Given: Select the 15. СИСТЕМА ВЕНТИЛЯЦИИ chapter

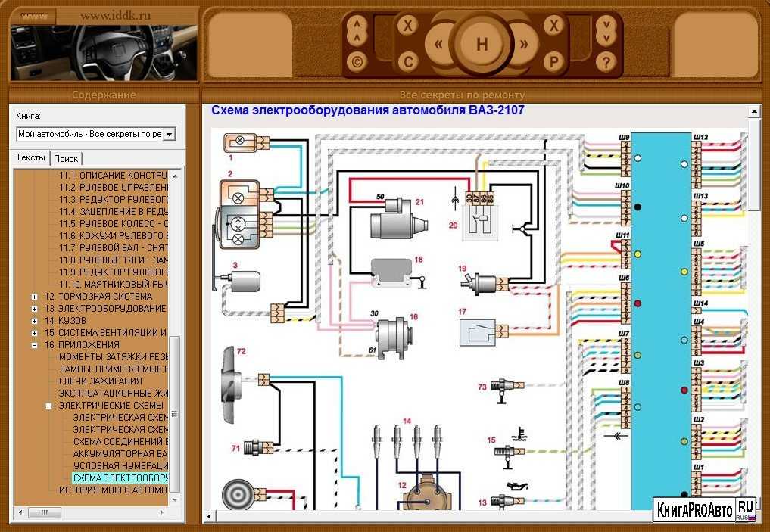Looking at the screenshot, I should pos(105,333).
